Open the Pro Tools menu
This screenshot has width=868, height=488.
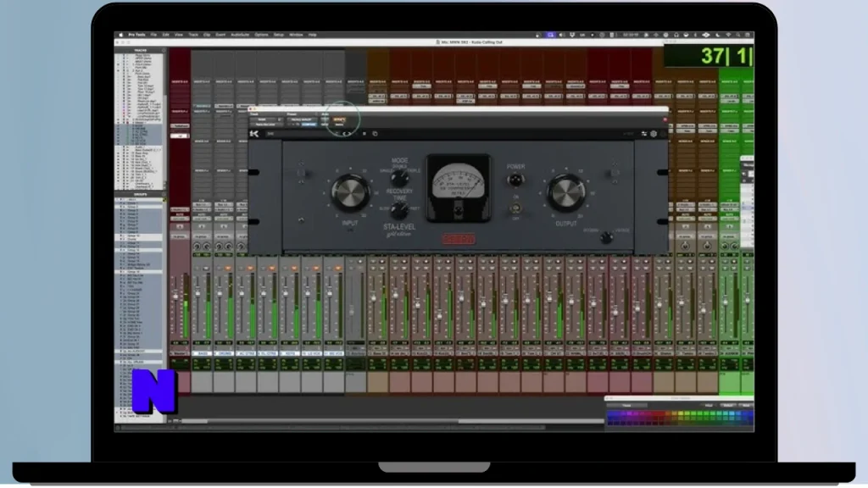[x=136, y=35]
